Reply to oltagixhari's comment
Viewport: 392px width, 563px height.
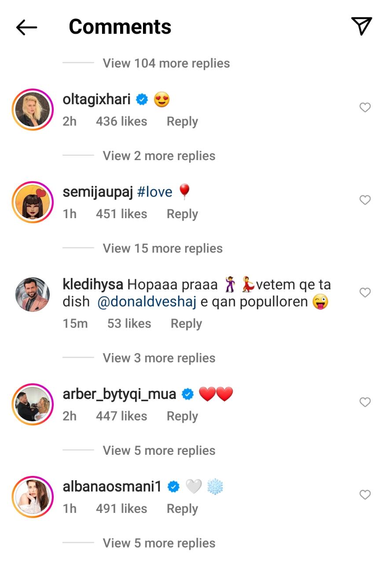(182, 122)
